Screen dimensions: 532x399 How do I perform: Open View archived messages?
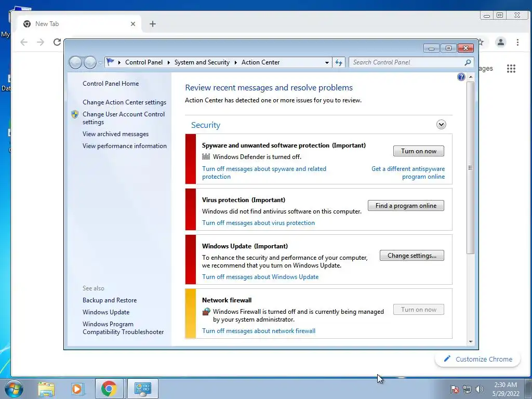tap(115, 134)
